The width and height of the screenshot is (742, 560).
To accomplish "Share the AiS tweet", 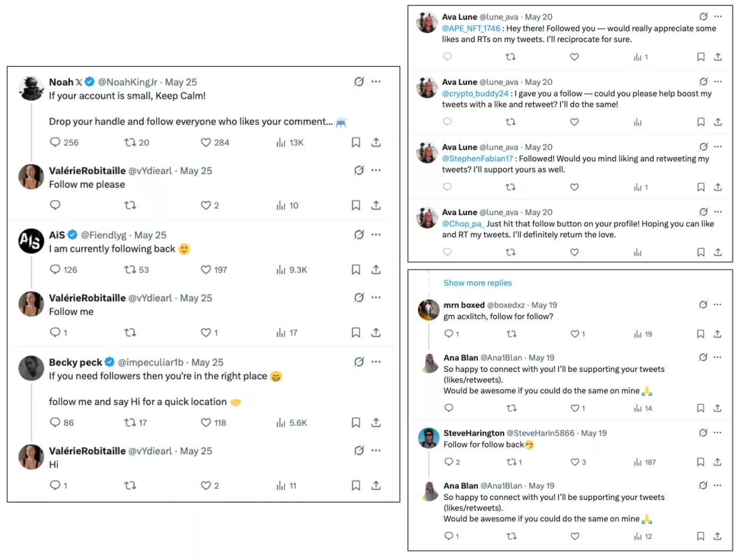I will pyautogui.click(x=376, y=269).
